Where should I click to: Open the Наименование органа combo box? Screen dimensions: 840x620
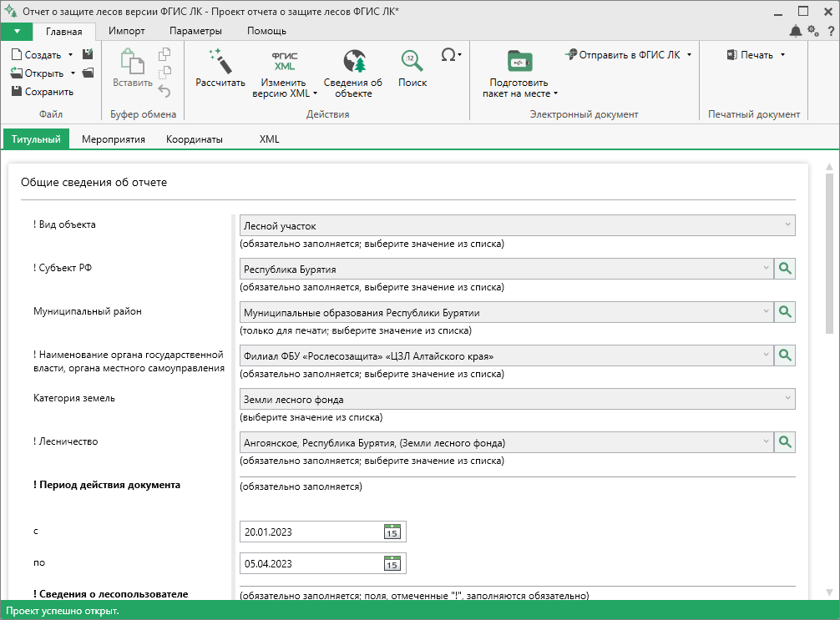tap(506, 355)
